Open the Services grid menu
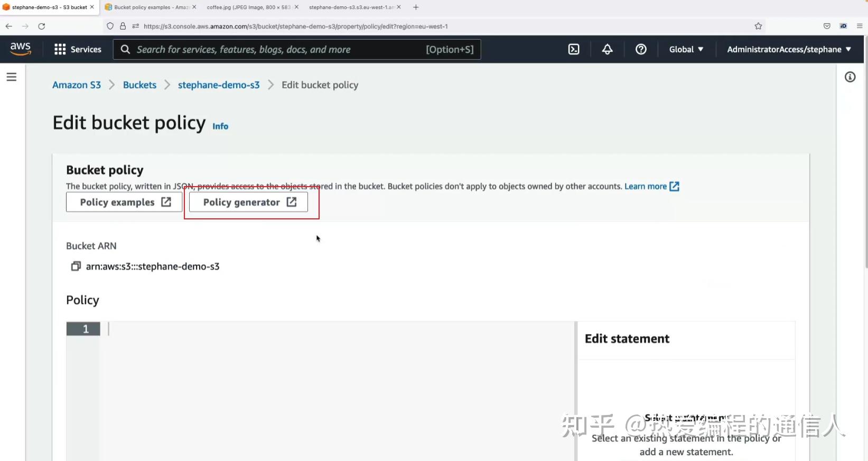This screenshot has width=868, height=461. [78, 49]
